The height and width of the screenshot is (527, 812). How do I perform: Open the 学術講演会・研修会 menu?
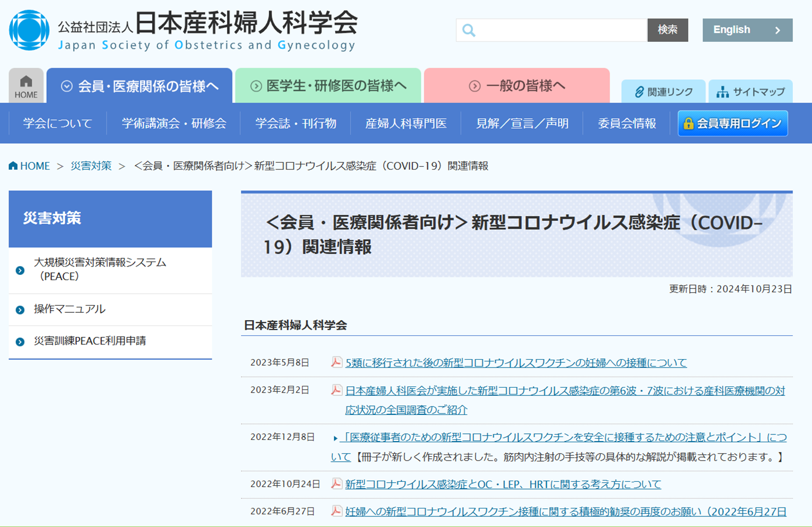[x=174, y=123]
